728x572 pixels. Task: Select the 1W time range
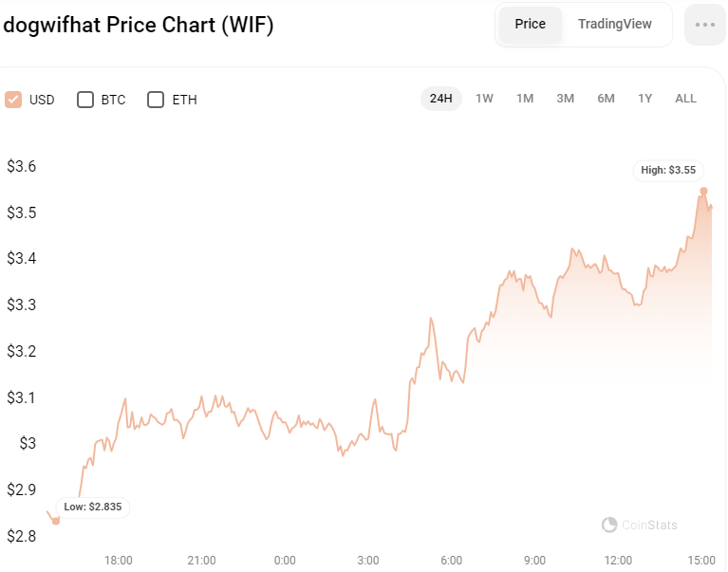(484, 99)
